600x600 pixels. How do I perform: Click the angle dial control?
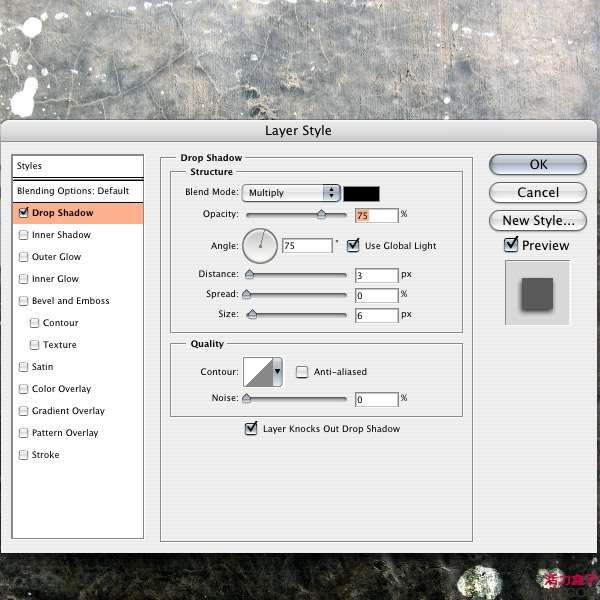(x=259, y=245)
